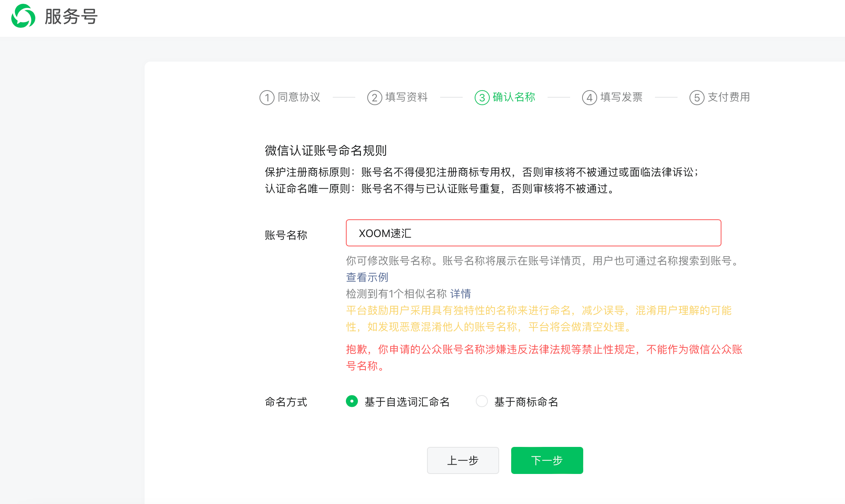Click the 服务号 header title
Screen dimensions: 845x504
click(x=71, y=17)
